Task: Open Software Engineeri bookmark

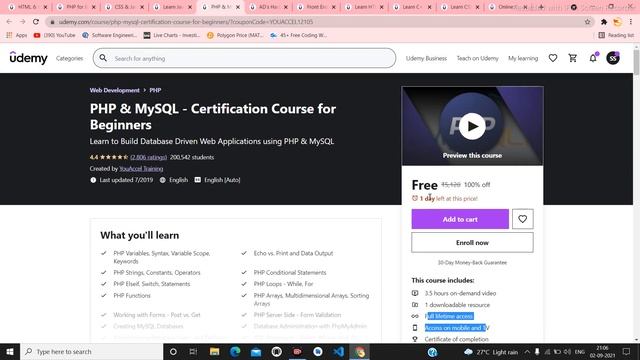Action: (109, 35)
